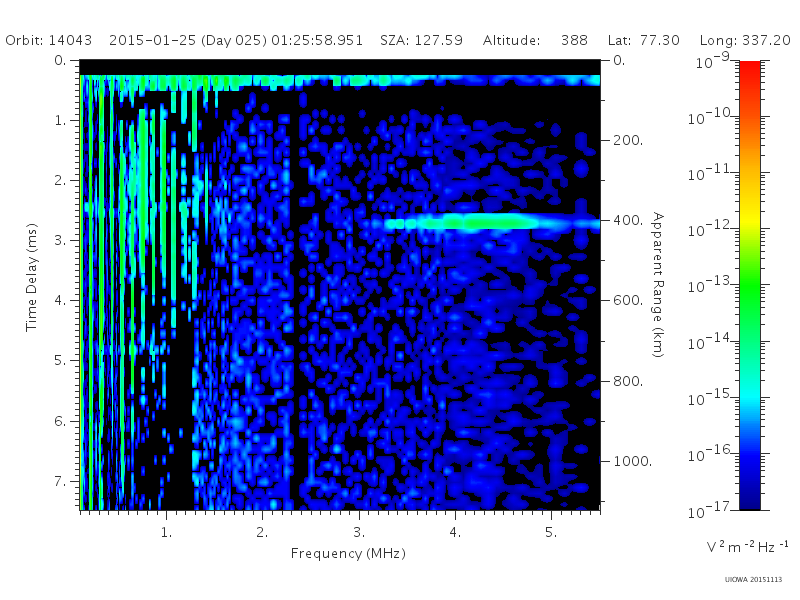Image resolution: width=800 pixels, height=600 pixels.
Task: Click the '7.' tick label on time delay axis
Action: (60, 481)
